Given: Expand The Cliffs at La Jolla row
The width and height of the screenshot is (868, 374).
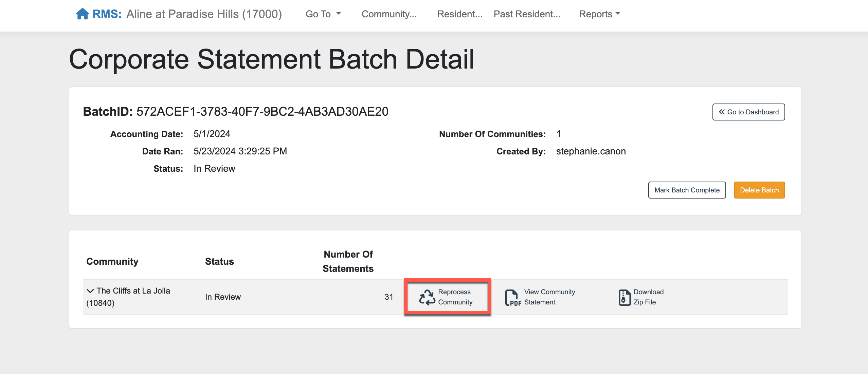Looking at the screenshot, I should click(x=90, y=291).
